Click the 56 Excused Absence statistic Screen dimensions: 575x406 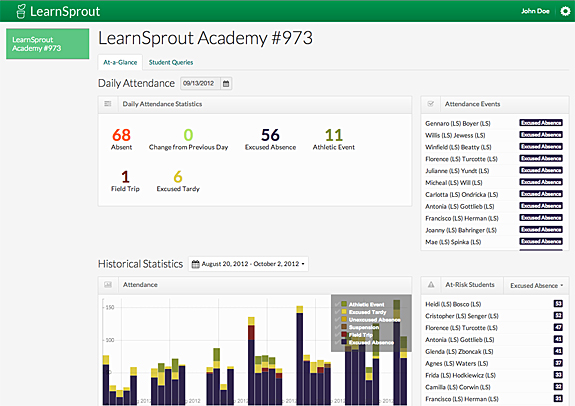(270, 139)
